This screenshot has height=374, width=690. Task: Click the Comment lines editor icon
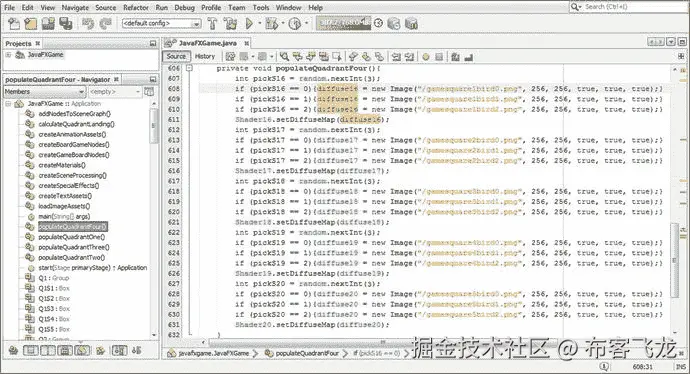pos(455,56)
